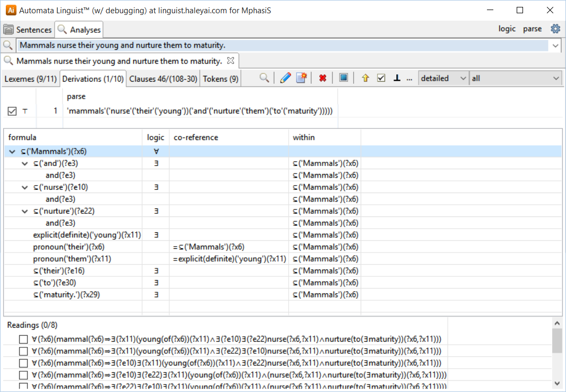The width and height of the screenshot is (566, 392).
Task: Close the Mammals sentence analysis tab
Action: point(230,60)
